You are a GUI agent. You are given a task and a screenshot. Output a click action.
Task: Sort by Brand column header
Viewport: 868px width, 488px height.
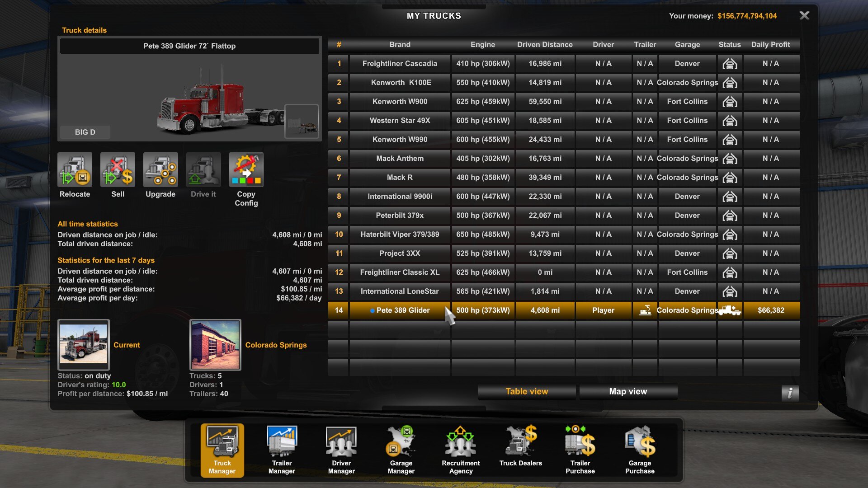click(x=400, y=45)
